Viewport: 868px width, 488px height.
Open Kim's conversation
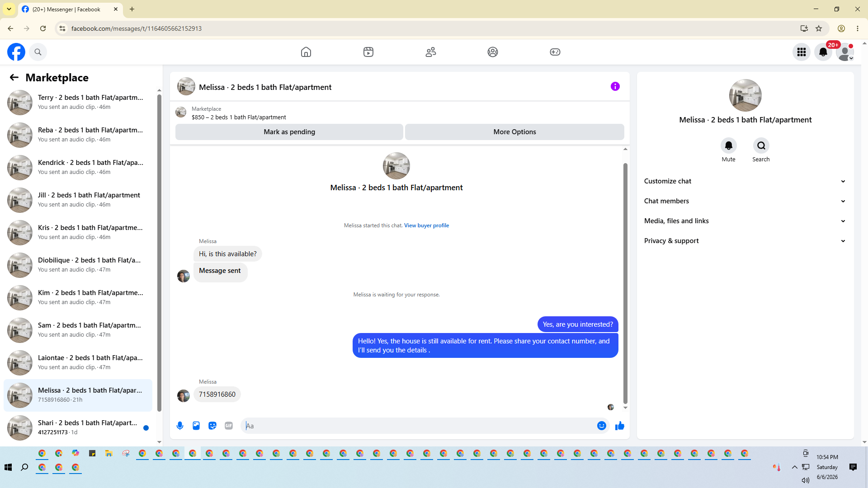(78, 298)
